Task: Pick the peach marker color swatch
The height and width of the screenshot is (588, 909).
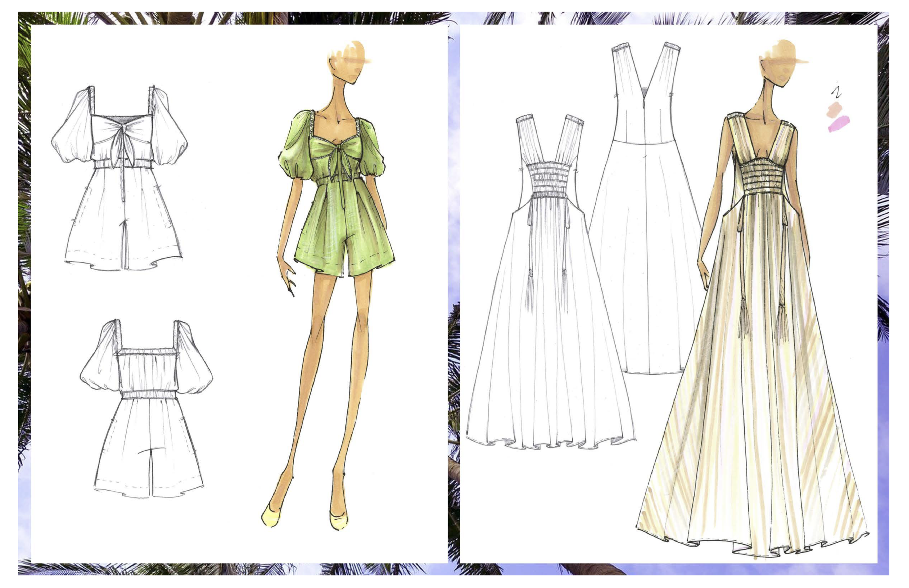Action: [x=834, y=109]
